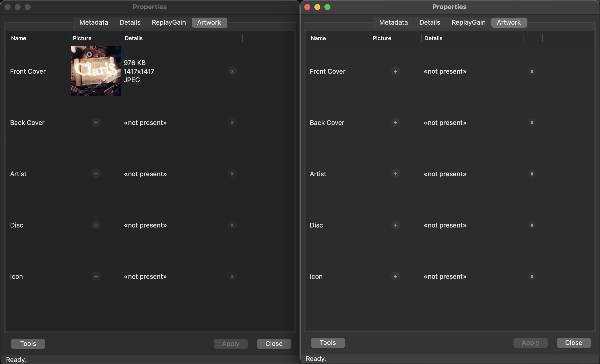Select ReplayGain tab in left window
This screenshot has width=600, height=364.
click(169, 22)
